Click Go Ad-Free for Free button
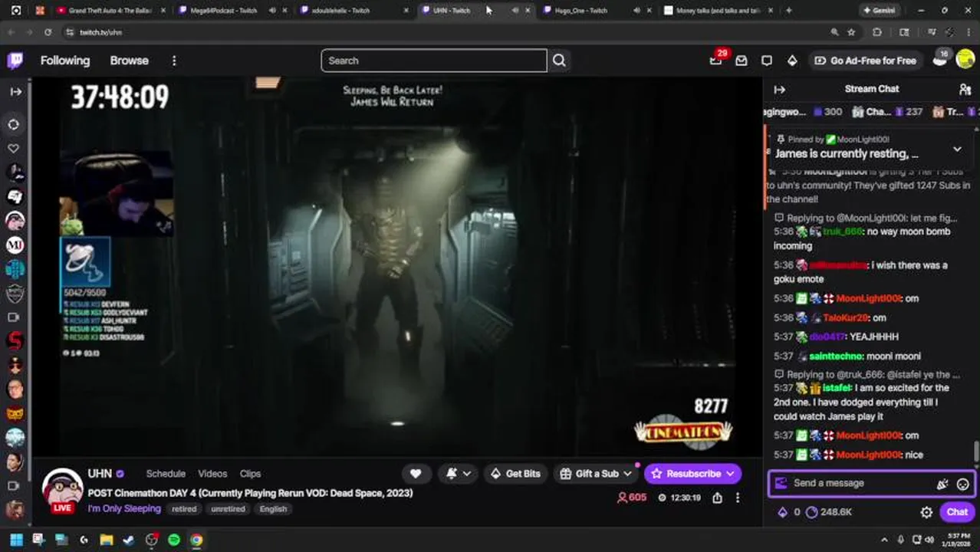The height and width of the screenshot is (552, 980). tap(865, 61)
